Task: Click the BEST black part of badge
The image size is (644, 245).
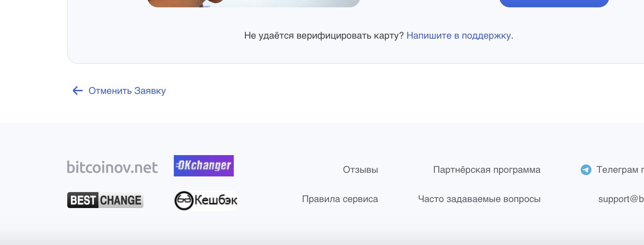Action: click(83, 200)
